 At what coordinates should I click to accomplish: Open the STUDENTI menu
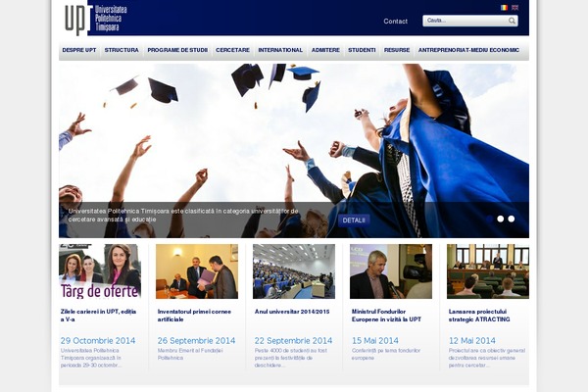362,50
